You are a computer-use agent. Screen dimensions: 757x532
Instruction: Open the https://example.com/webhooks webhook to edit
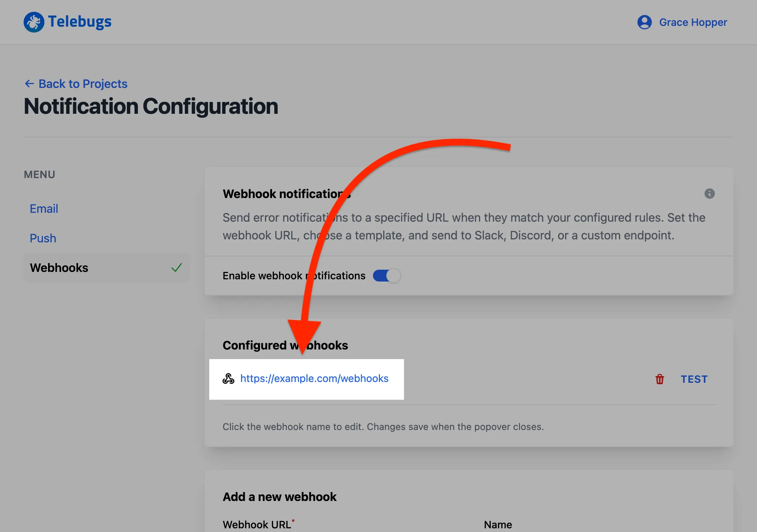coord(314,379)
